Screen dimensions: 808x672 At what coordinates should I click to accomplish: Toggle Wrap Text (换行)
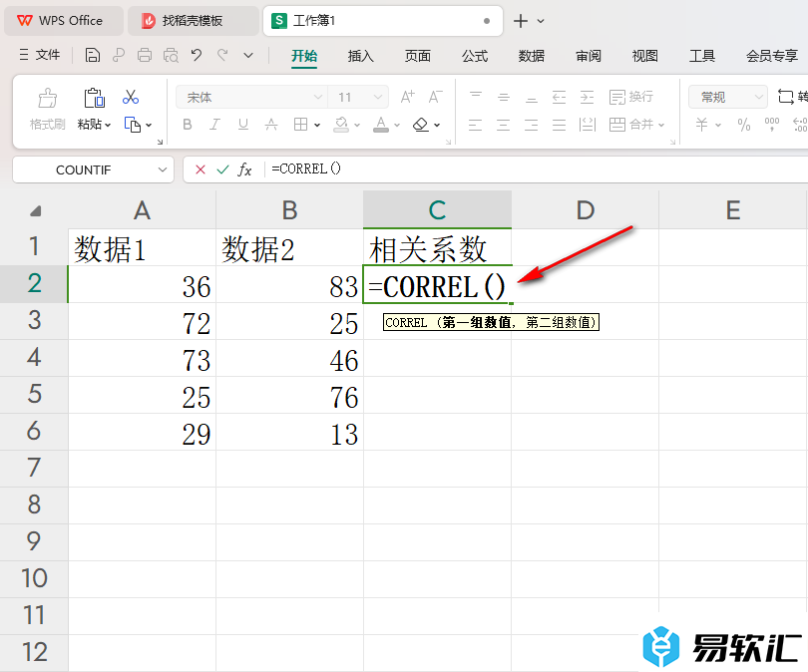631,97
